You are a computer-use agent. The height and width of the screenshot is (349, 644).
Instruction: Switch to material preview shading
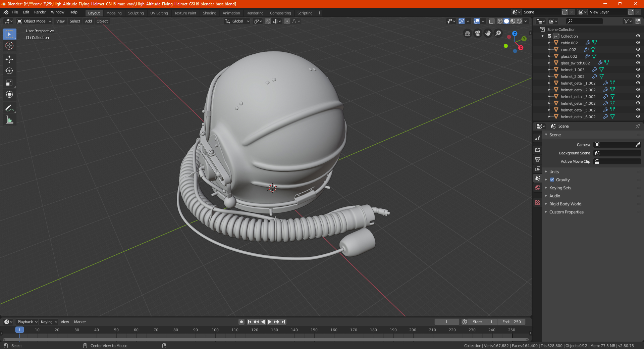coord(513,21)
